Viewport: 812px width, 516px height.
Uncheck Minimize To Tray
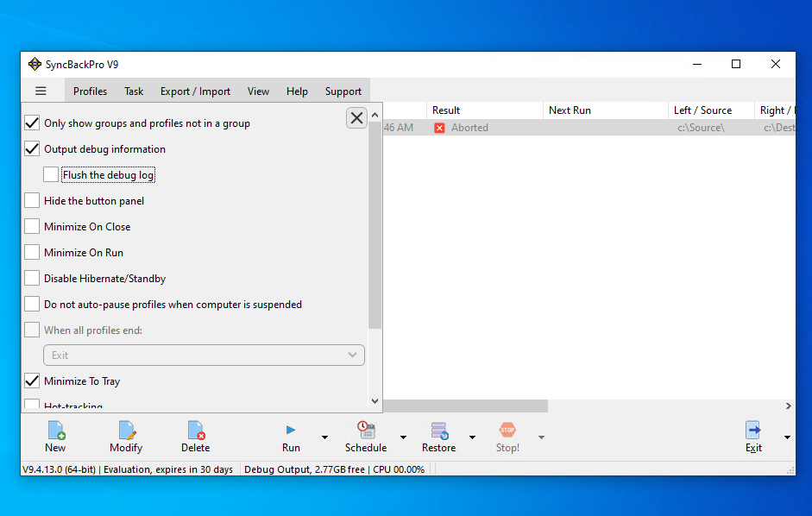coord(32,381)
